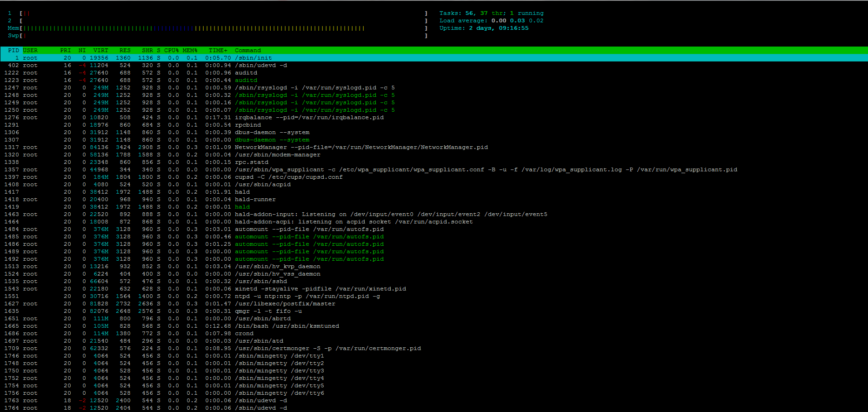Sort by CPU% column header
The image size is (868, 412).
pos(172,50)
